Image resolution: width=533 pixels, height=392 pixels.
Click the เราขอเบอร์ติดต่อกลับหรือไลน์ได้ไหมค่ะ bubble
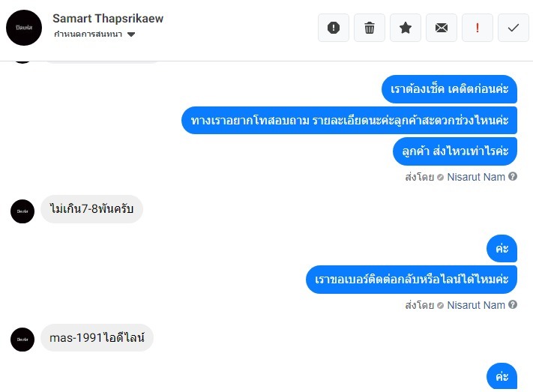coord(412,280)
